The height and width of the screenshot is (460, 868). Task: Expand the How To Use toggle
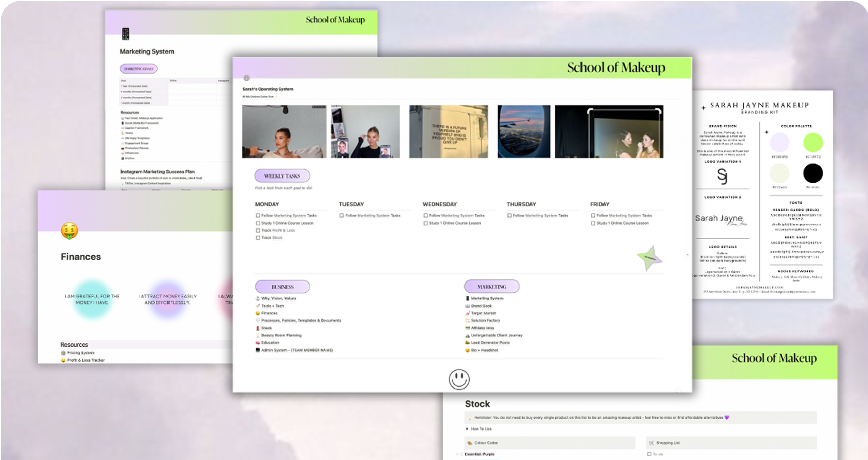pyautogui.click(x=467, y=429)
